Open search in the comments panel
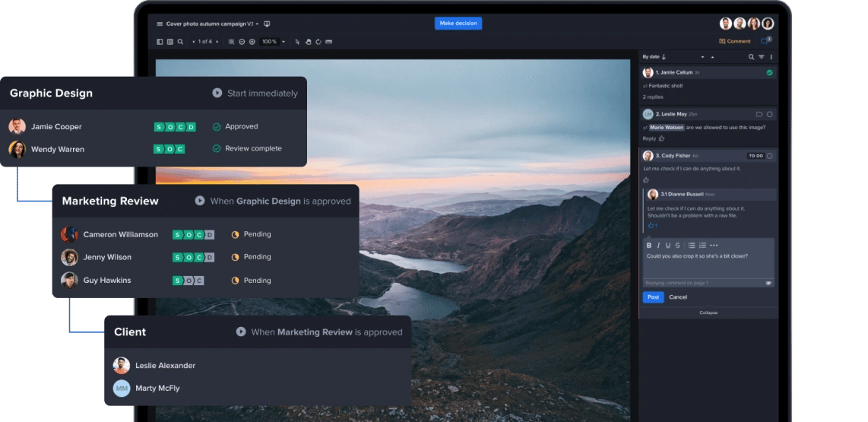The image size is (868, 422). pyautogui.click(x=751, y=57)
